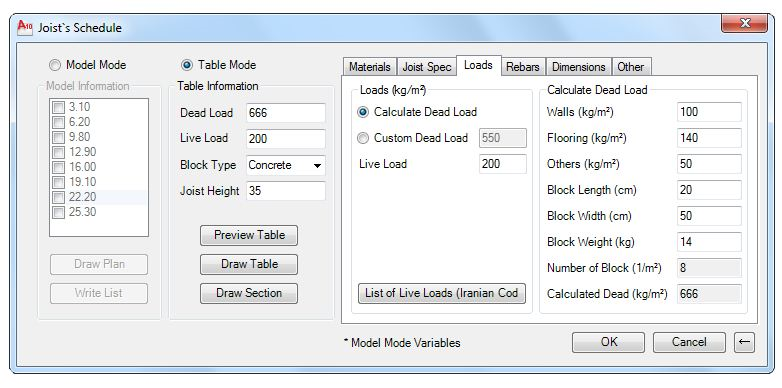Check the 16.00 level checkbox

[58, 167]
